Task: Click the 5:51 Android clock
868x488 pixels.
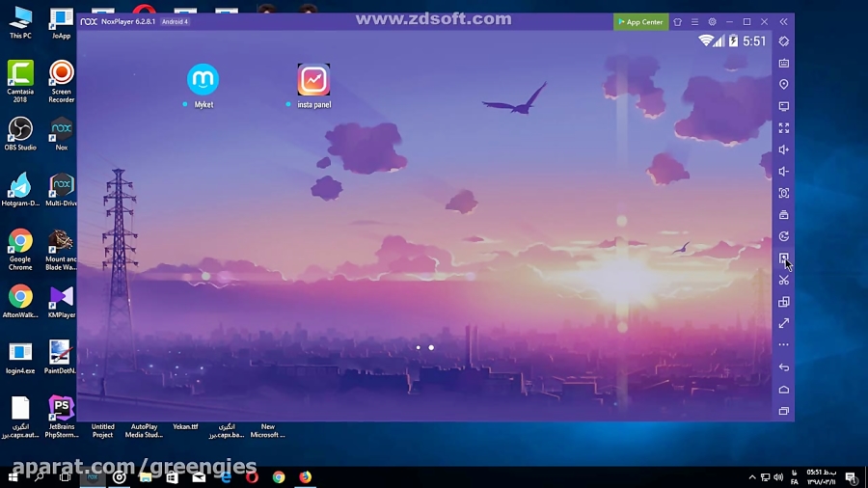Action: point(754,41)
